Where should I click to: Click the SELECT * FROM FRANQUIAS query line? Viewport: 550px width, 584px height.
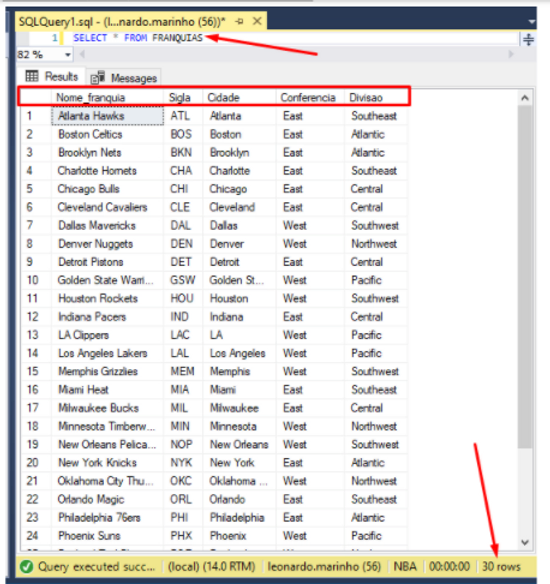click(x=138, y=38)
